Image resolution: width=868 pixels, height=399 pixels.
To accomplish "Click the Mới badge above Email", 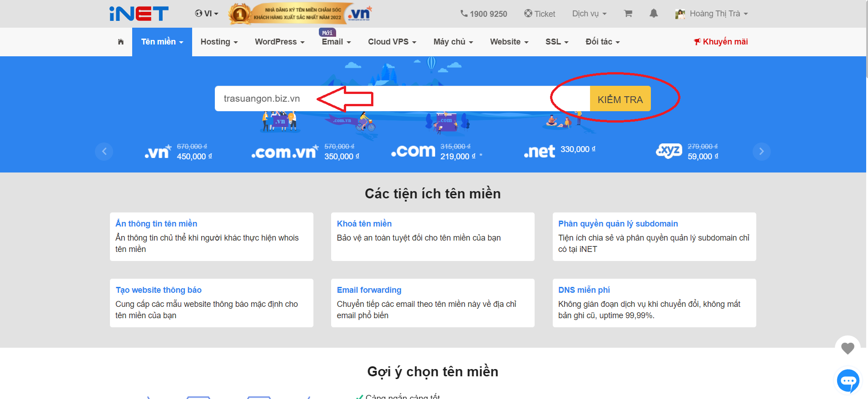I will pyautogui.click(x=327, y=33).
